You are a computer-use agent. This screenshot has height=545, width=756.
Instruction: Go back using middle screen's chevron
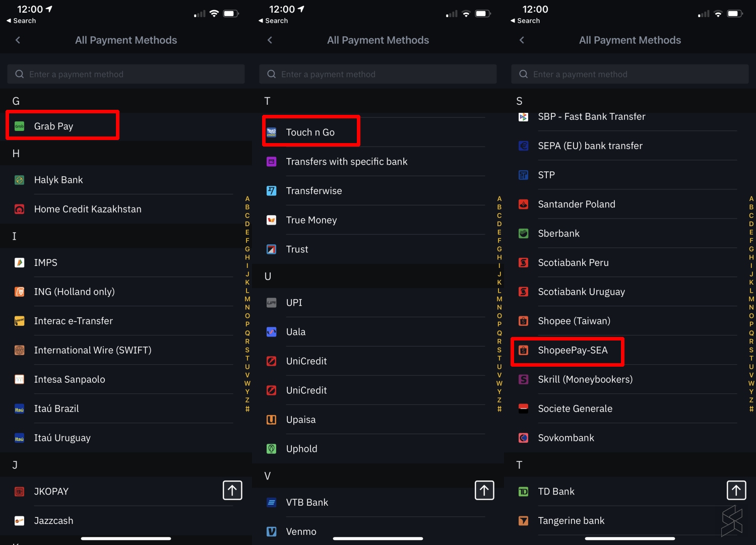point(270,40)
